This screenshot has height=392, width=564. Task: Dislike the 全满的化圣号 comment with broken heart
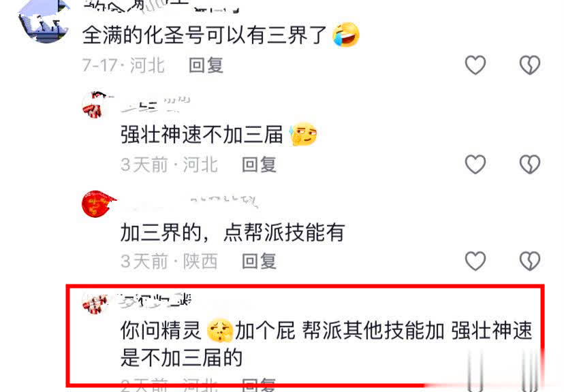point(529,65)
